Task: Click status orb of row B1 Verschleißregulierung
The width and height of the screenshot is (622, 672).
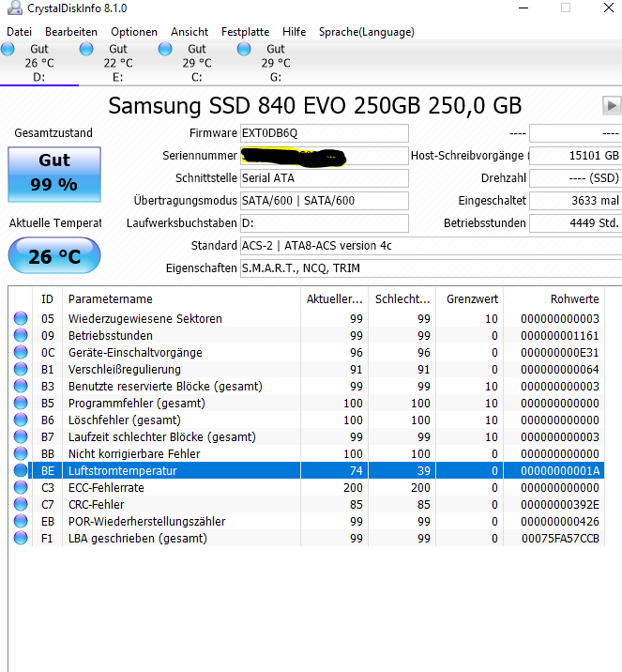Action: (21, 369)
